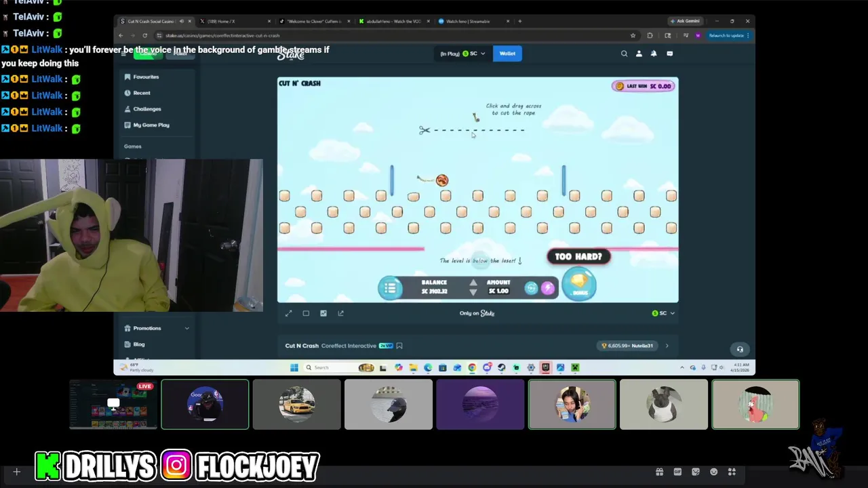Click the rope ball in game

442,180
